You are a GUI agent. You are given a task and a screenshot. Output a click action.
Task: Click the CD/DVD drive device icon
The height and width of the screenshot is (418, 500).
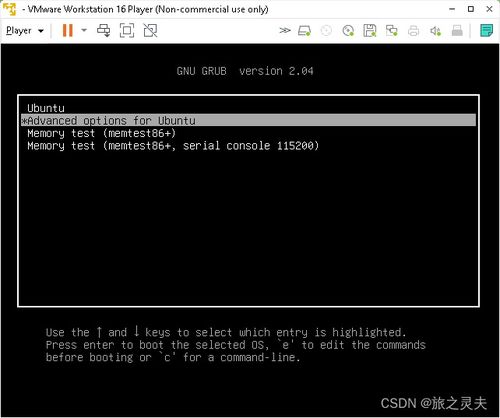348,31
